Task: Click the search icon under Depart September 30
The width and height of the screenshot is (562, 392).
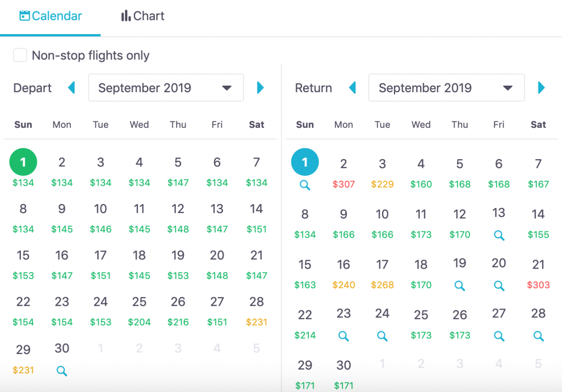Action: tap(62, 371)
